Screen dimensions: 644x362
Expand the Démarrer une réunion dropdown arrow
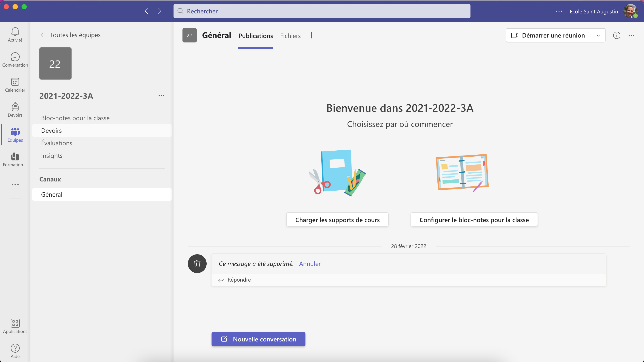598,35
